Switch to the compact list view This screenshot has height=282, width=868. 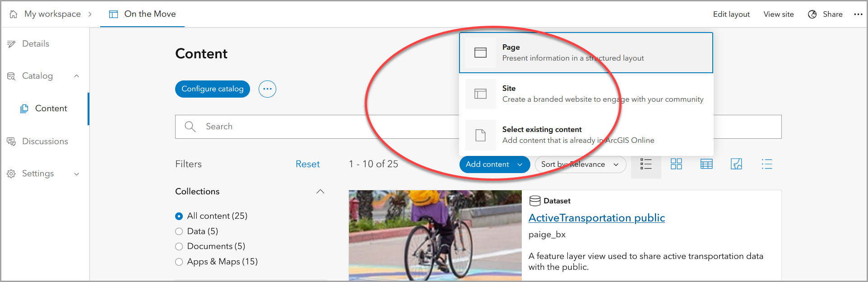[766, 164]
